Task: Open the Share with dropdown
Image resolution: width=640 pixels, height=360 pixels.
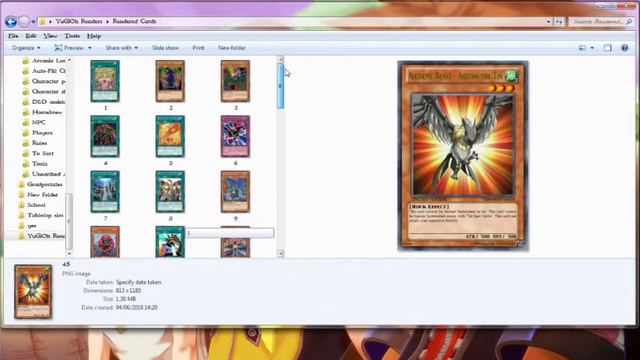Action: [x=122, y=48]
